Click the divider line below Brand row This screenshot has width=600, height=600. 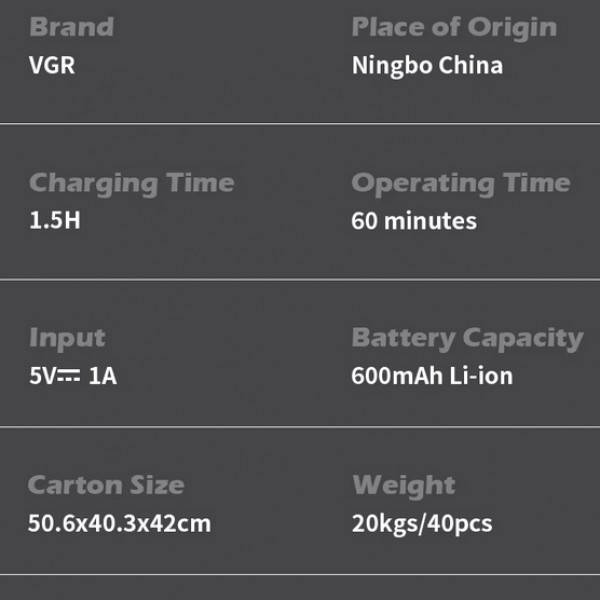(300, 124)
